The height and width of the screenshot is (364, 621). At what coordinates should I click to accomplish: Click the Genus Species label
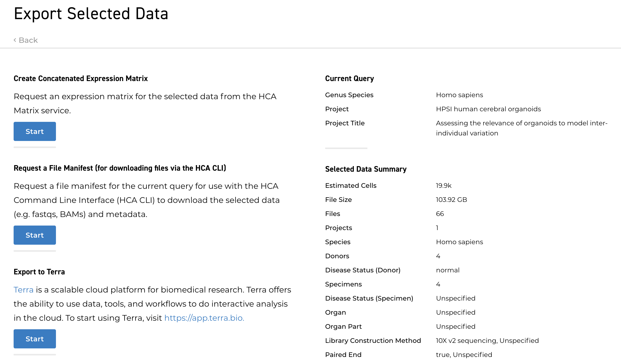[x=349, y=95]
